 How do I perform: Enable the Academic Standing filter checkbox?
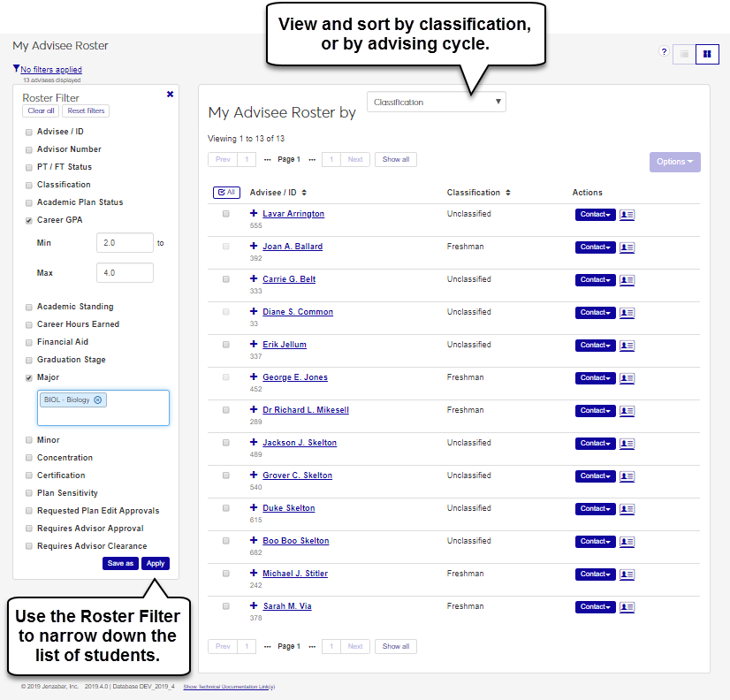click(x=29, y=307)
